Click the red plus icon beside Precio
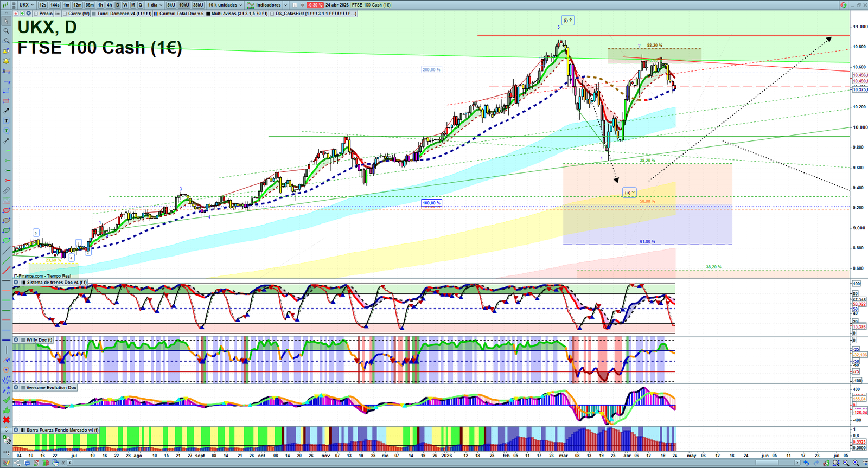This screenshot has width=868, height=468. 16,14
